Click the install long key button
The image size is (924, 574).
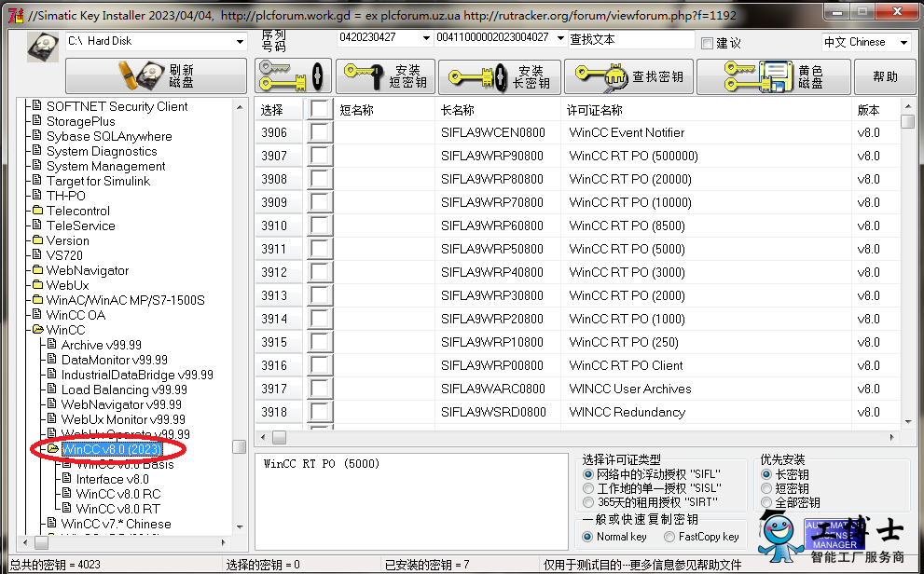[499, 76]
